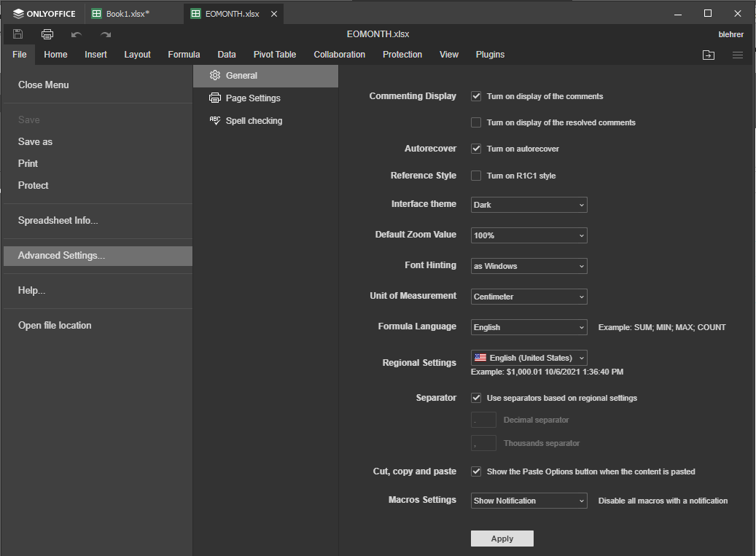Viewport: 756px width, 556px height.
Task: Open the hamburger view settings icon
Action: click(738, 55)
